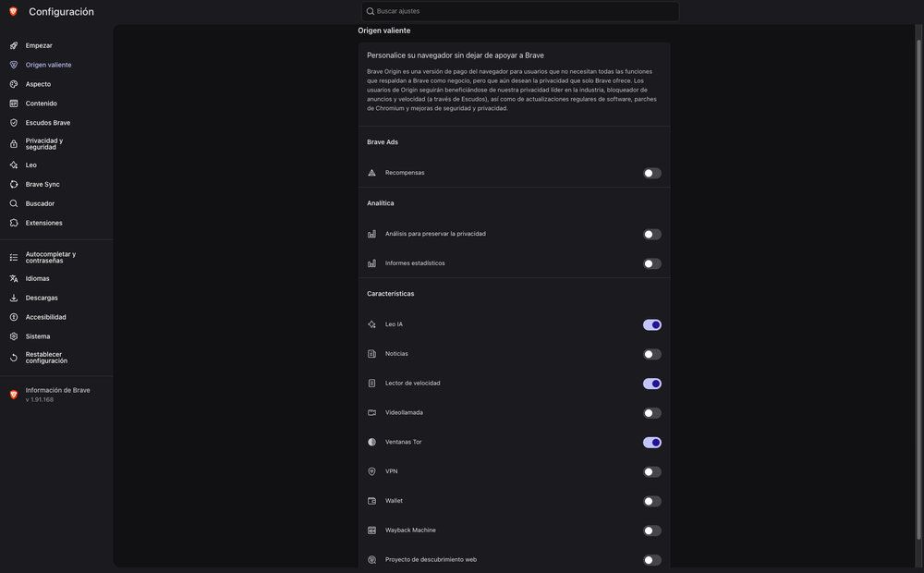The image size is (924, 573).
Task: Enable the Videollamada toggle
Action: (x=651, y=413)
